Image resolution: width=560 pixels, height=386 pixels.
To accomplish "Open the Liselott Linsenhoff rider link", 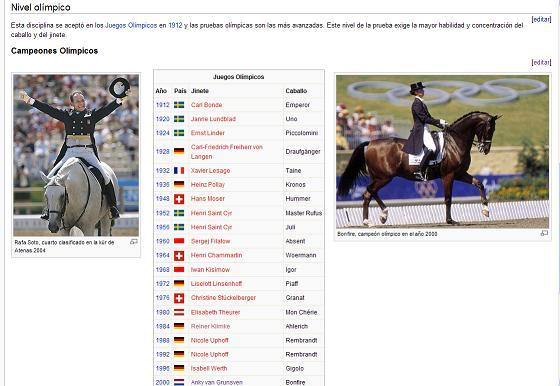I will tap(216, 284).
